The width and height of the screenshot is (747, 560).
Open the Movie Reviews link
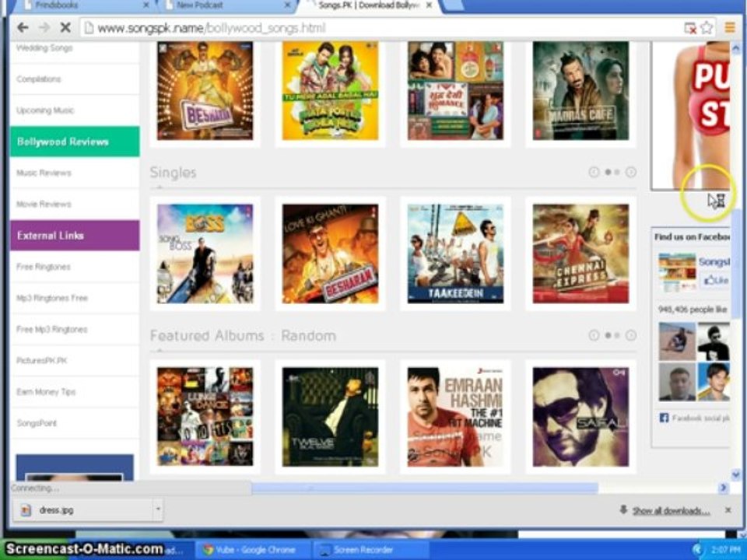click(44, 205)
